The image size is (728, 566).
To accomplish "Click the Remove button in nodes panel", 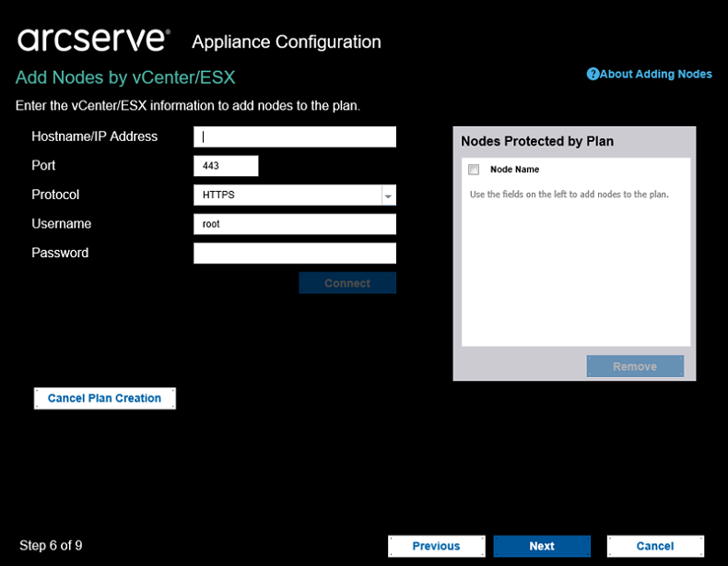I will pyautogui.click(x=635, y=366).
